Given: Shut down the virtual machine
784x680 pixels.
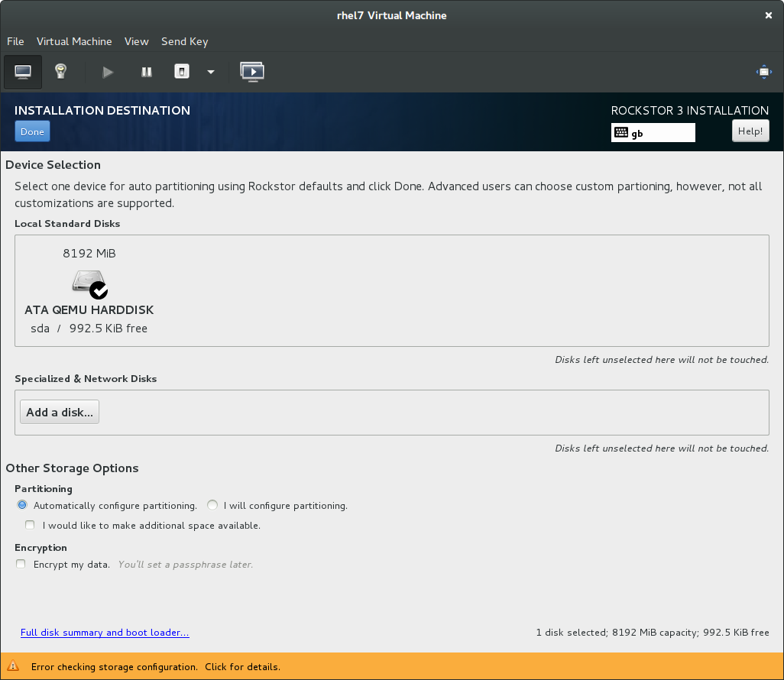Looking at the screenshot, I should 182,72.
